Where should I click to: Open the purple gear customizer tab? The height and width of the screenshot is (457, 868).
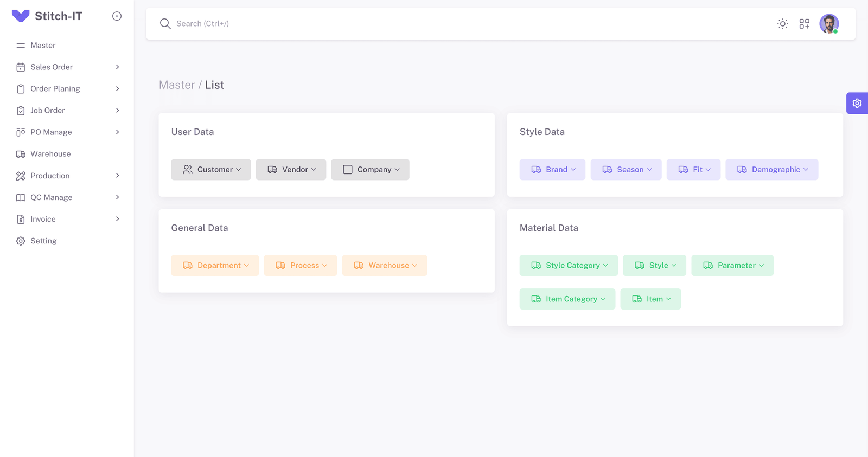click(857, 103)
